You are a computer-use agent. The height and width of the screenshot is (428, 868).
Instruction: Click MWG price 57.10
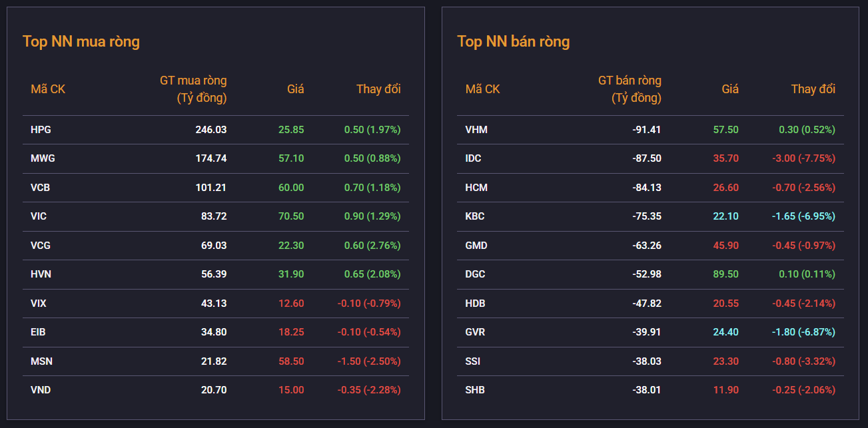[291, 158]
